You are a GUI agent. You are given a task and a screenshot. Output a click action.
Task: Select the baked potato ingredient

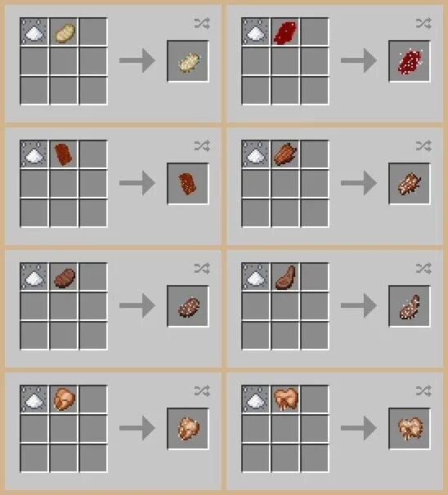(64, 33)
